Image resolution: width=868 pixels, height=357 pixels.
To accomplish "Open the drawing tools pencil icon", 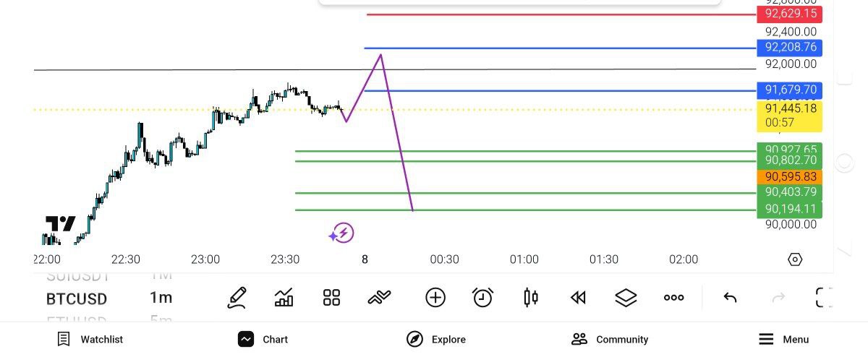I will pos(237,298).
